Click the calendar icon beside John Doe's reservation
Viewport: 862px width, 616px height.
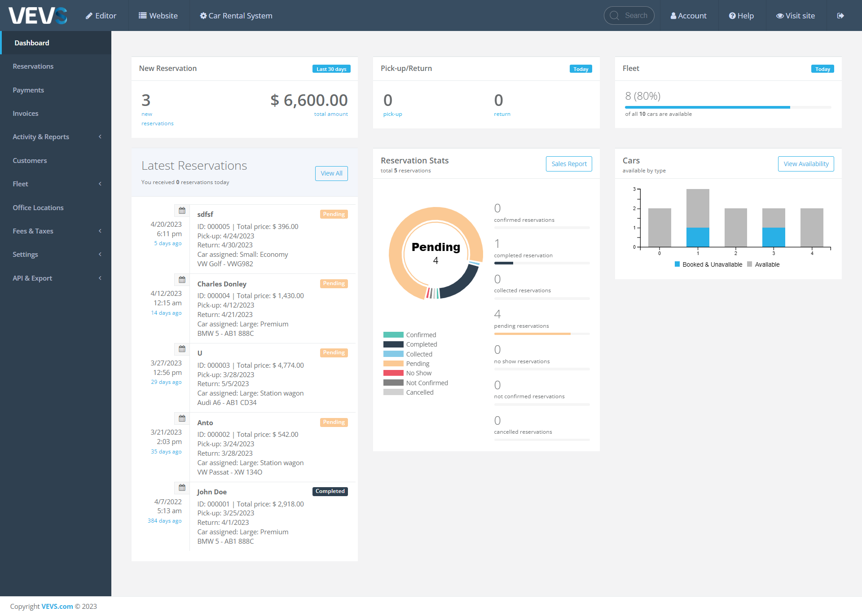[182, 487]
